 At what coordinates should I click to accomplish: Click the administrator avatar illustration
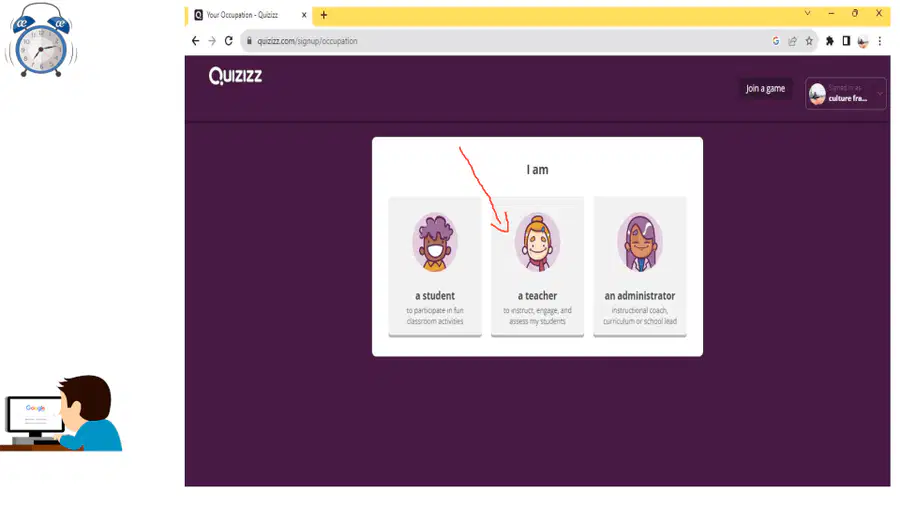point(640,242)
